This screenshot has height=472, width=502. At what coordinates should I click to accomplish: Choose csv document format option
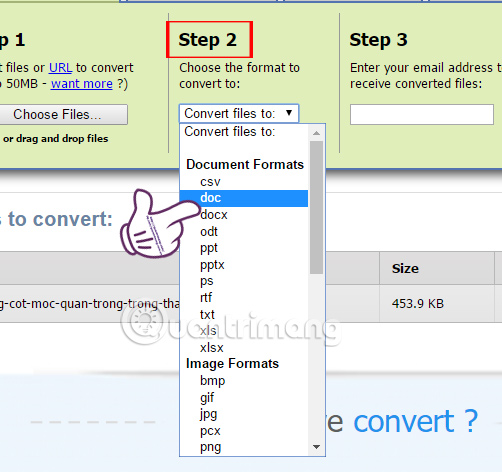tap(244, 182)
